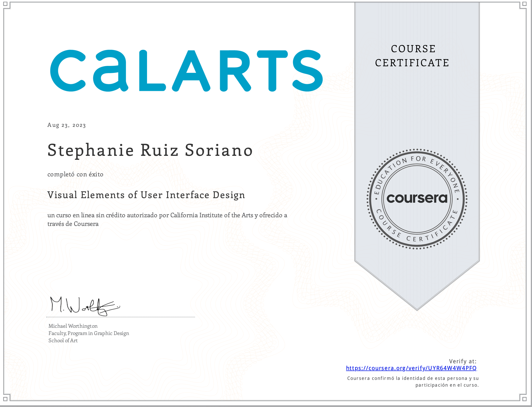The height and width of the screenshot is (407, 532).
Task: Click 'Faculty, Program in Graphic Design' line
Action: [x=89, y=333]
